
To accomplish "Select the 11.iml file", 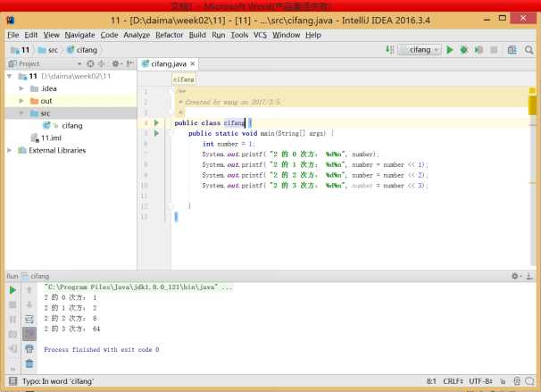I will (x=51, y=138).
